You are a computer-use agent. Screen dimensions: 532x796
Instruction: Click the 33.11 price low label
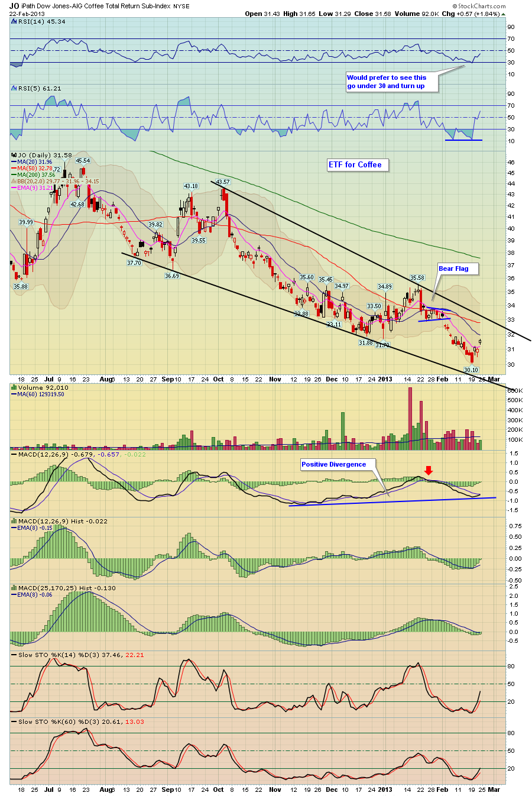pos(334,324)
